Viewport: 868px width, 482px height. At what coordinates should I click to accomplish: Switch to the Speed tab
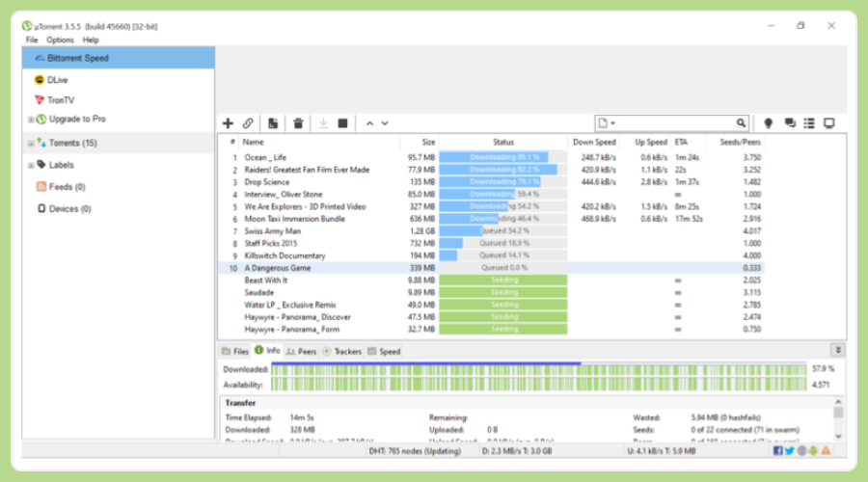click(384, 351)
